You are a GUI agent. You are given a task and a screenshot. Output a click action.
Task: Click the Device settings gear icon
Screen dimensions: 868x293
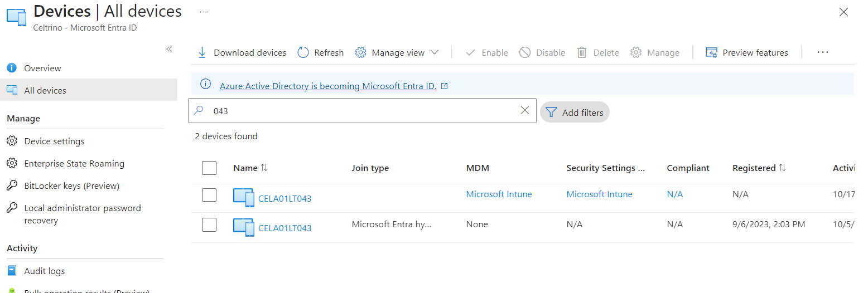click(12, 141)
